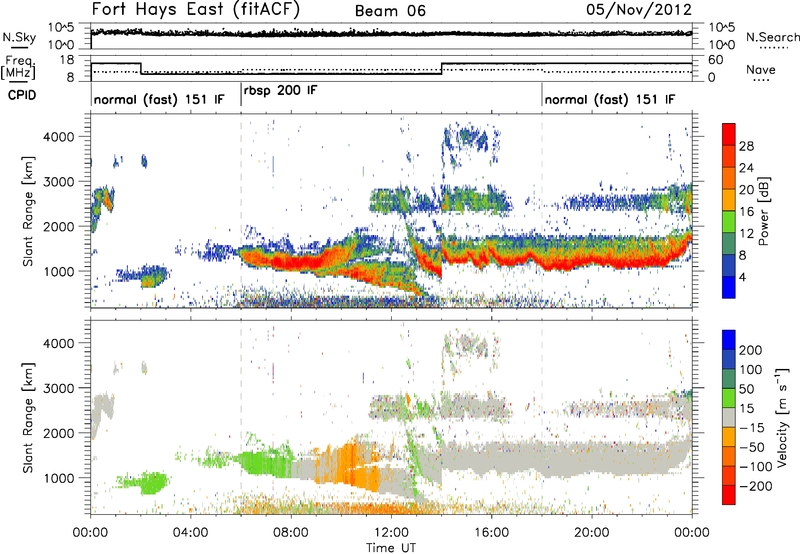Click "Slant Range [km]" label of velocity panel
This screenshot has width=800, height=554.
(x=28, y=418)
